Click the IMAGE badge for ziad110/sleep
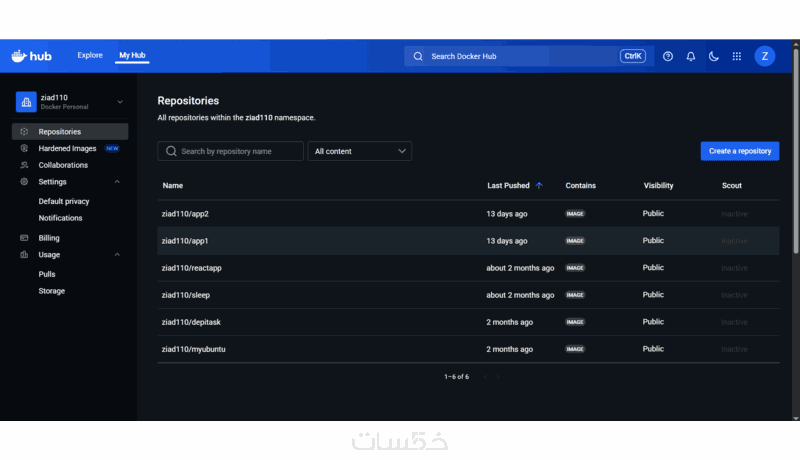This screenshot has height=460, width=800. click(575, 295)
